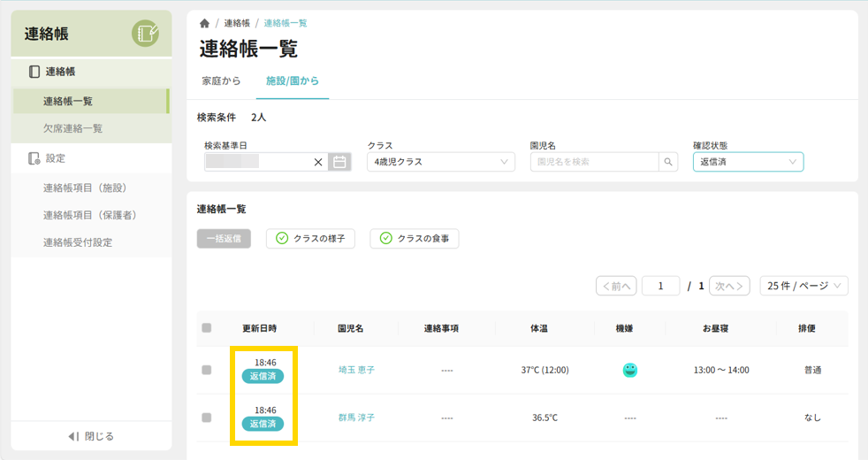Viewport: 868px width, 460px height.
Task: Open the 25件/ページ page size dropdown
Action: [803, 286]
